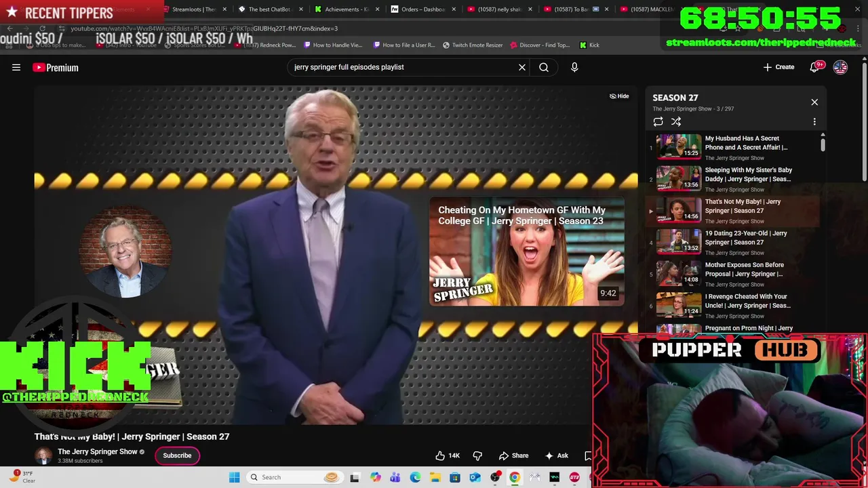Play '19 Dating 23-Year-Old' playlist video

(732, 242)
